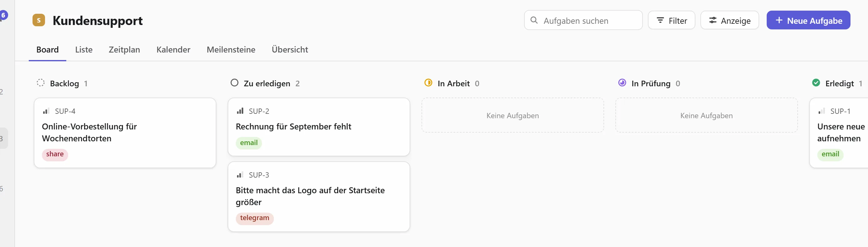868x247 pixels.
Task: Click the SUP-4 task ID
Action: (65, 111)
